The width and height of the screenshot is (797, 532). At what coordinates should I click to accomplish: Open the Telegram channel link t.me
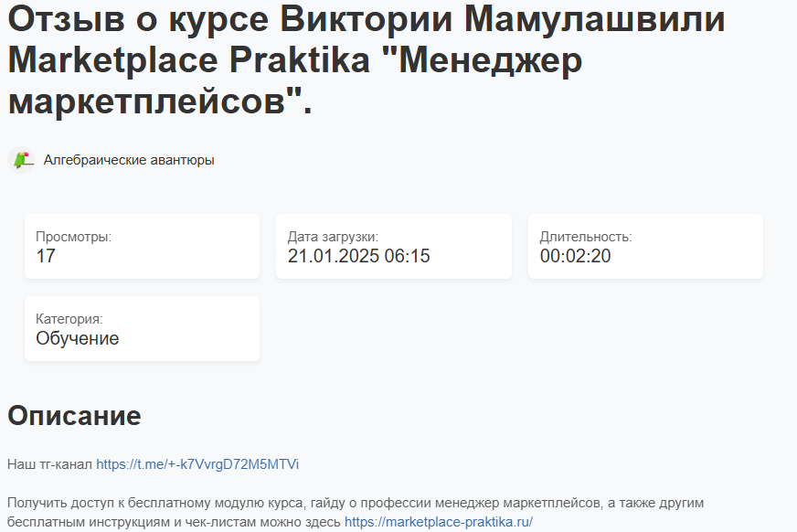click(x=197, y=464)
